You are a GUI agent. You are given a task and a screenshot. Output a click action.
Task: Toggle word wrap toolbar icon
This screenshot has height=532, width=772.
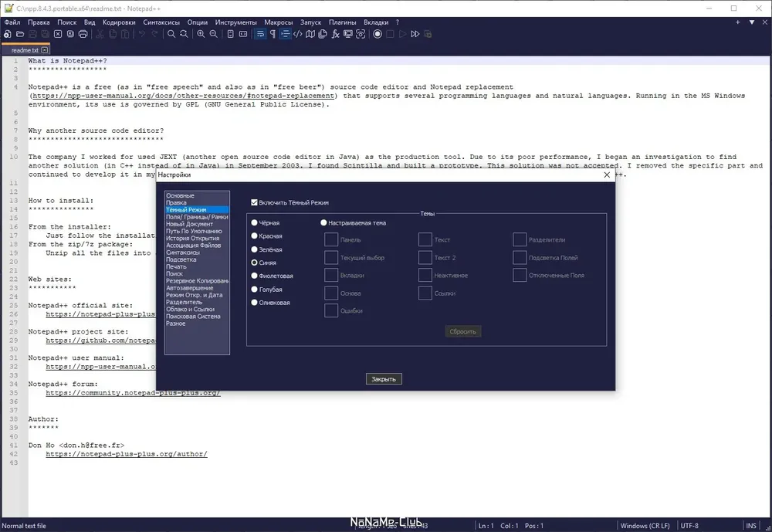(x=260, y=34)
